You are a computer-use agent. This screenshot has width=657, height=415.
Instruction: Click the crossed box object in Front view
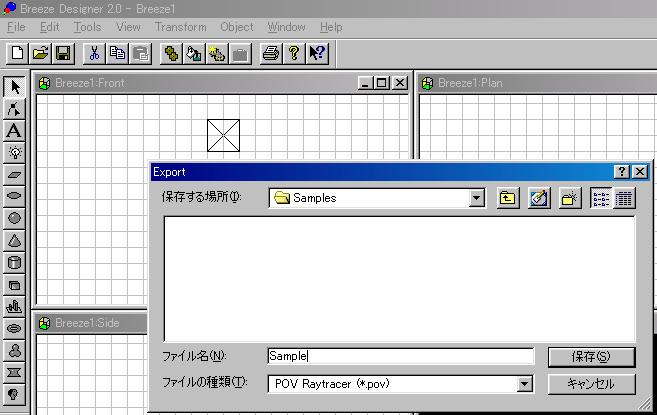click(223, 135)
